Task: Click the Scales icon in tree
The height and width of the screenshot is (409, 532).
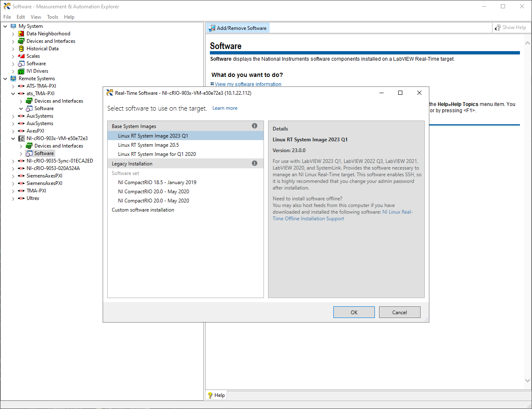Action: [x=21, y=56]
